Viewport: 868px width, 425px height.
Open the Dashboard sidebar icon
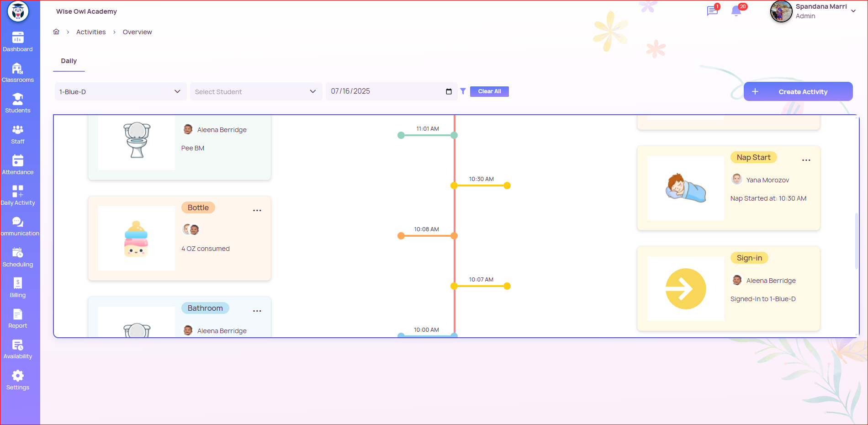pos(18,42)
